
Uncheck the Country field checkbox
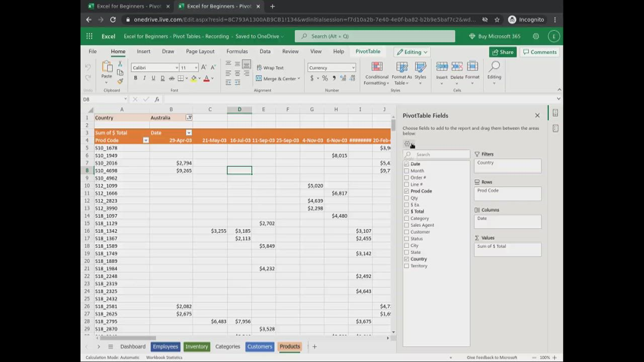coord(407,259)
